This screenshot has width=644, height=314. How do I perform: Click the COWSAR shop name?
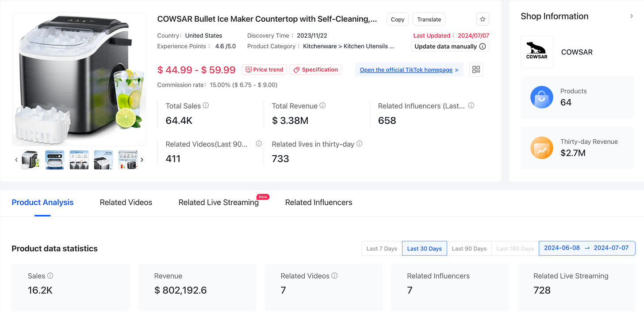[577, 52]
